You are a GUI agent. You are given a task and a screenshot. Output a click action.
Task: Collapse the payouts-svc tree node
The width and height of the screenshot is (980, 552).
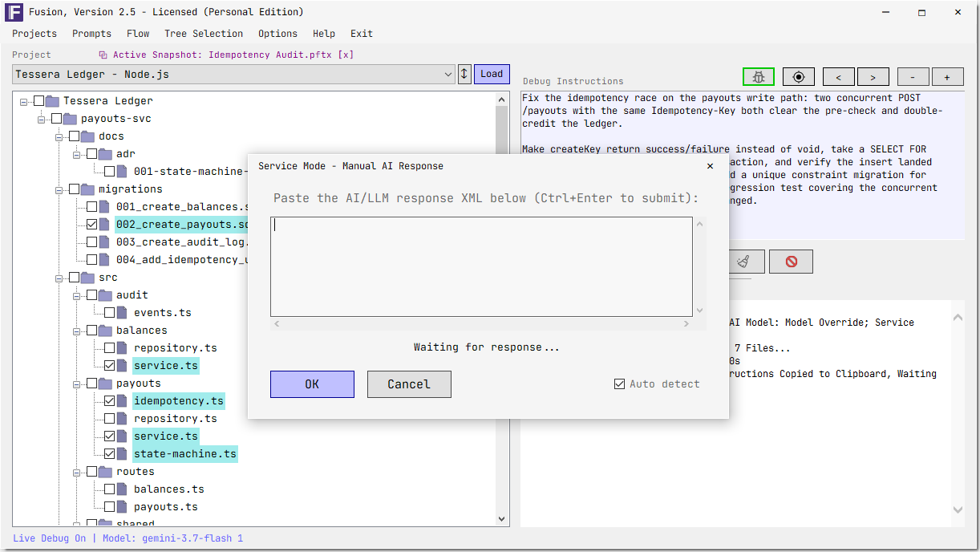pyautogui.click(x=42, y=119)
